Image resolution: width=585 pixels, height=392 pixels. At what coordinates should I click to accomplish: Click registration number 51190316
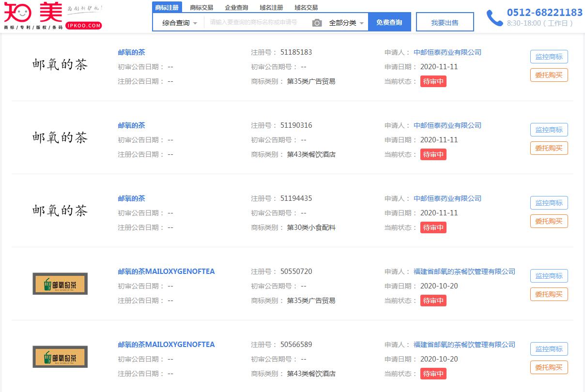pos(296,125)
